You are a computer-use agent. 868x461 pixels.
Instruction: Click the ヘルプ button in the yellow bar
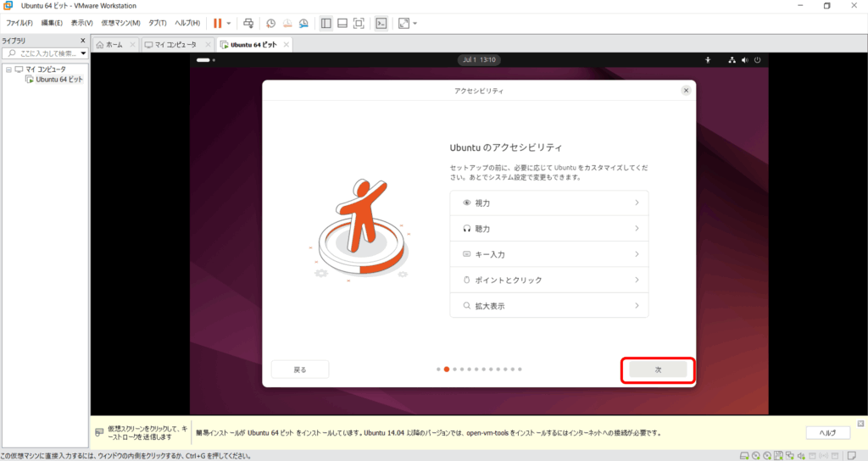[827, 433]
